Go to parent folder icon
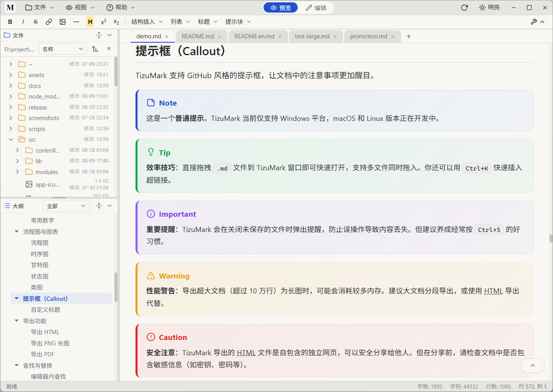The width and height of the screenshot is (553, 392). tap(95, 49)
